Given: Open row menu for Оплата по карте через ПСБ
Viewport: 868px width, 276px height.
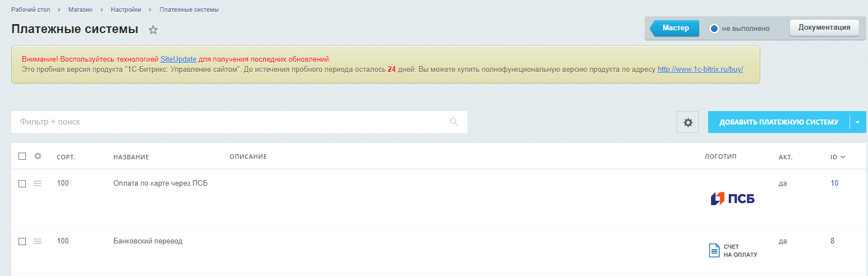Looking at the screenshot, I should [38, 183].
